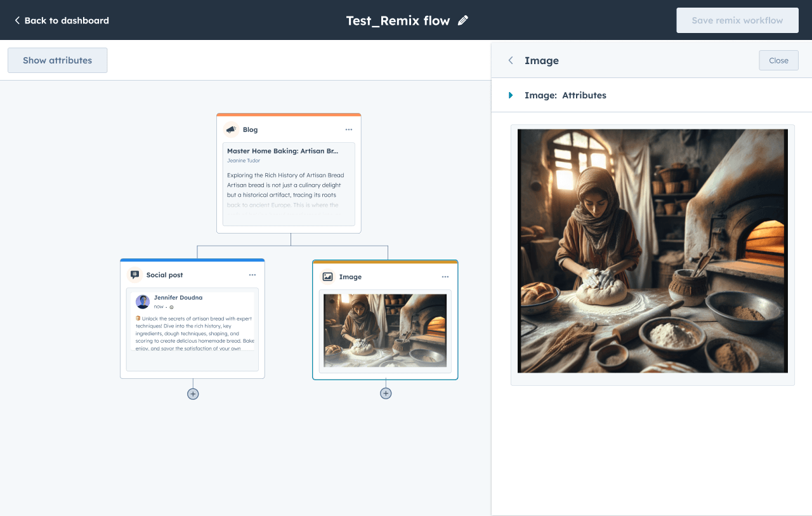This screenshot has height=516, width=812.
Task: Click Jennifer Doudna's avatar
Action: tap(143, 301)
